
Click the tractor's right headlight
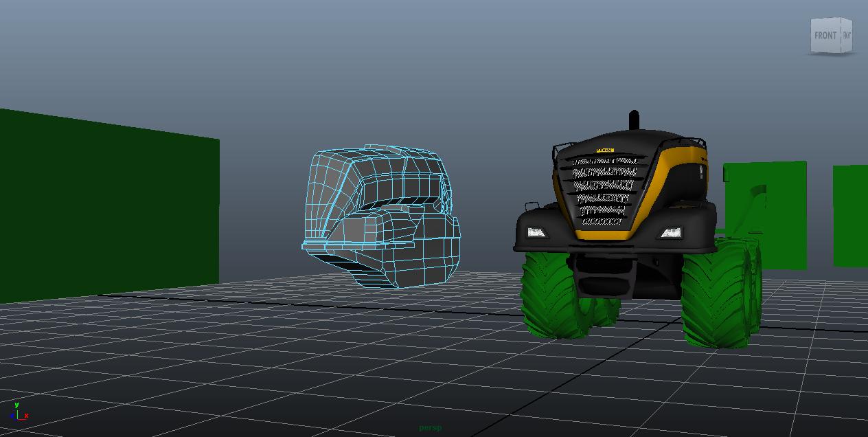click(x=670, y=233)
